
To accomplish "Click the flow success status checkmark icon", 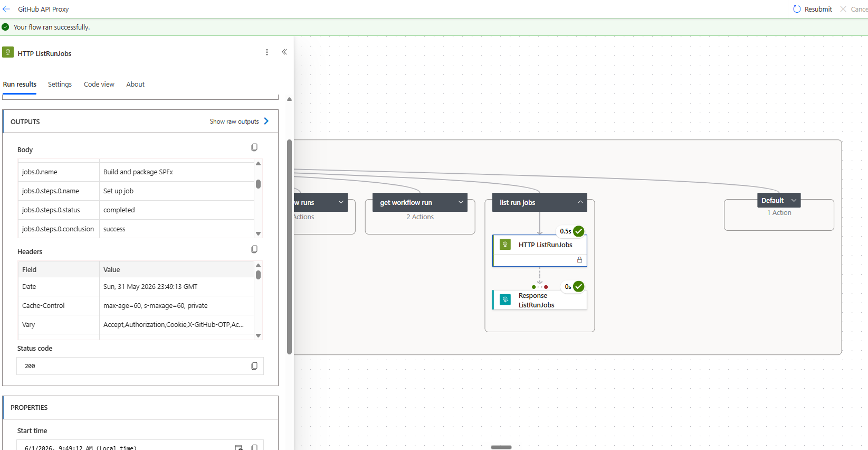I will click(5, 27).
